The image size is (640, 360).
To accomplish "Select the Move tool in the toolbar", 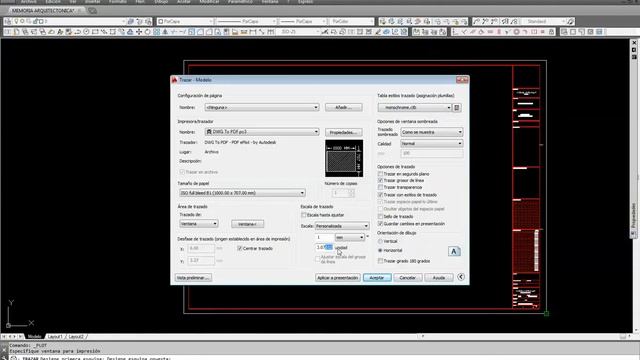I will pos(139,32).
